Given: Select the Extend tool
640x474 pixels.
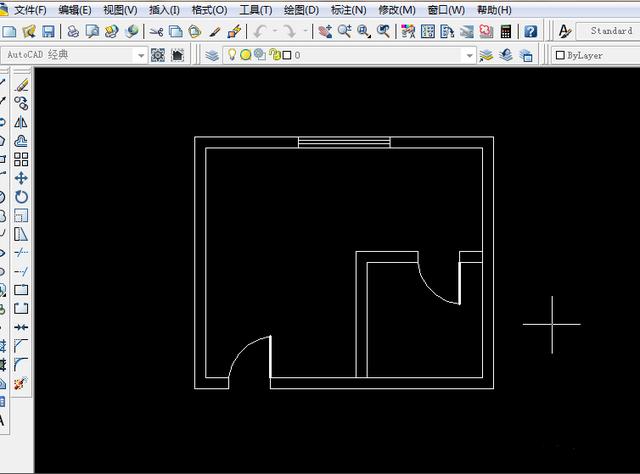Looking at the screenshot, I should 21,271.
